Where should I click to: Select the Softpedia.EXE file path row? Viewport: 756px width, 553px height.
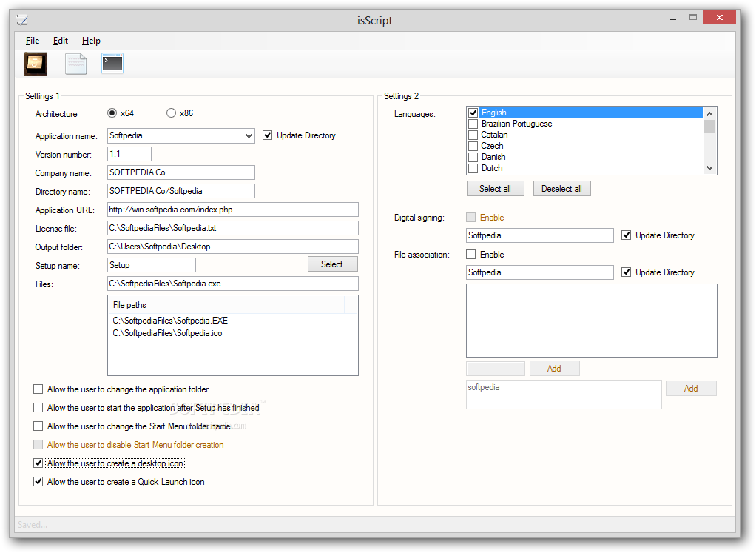coord(170,321)
